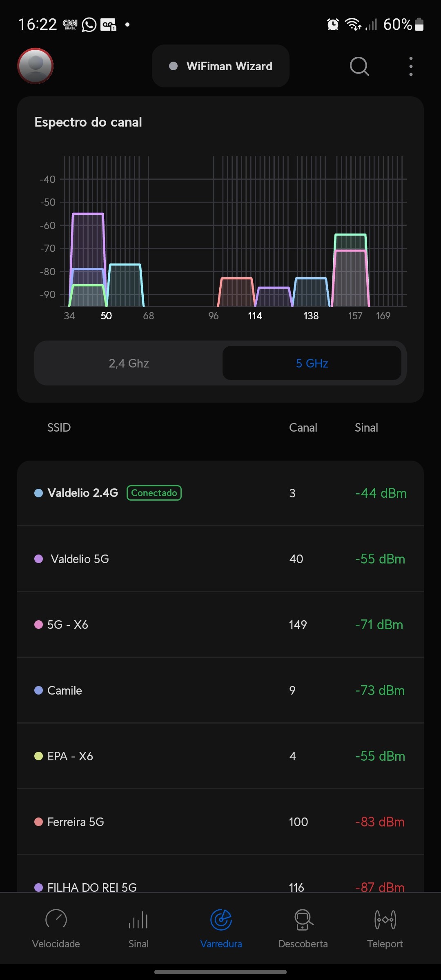The image size is (441, 980).
Task: Select the 5 GHz band toggle
Action: coord(312,363)
